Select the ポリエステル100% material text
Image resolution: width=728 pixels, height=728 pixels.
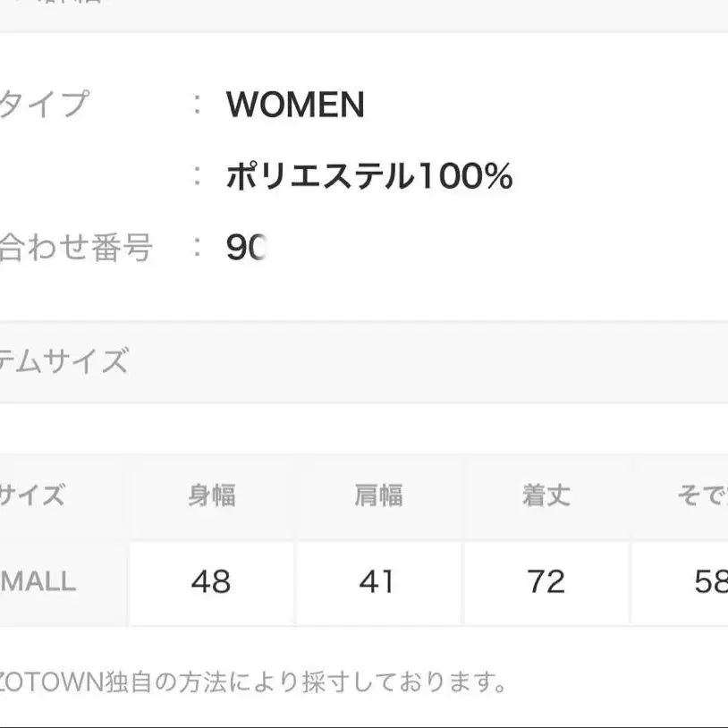pyautogui.click(x=369, y=177)
